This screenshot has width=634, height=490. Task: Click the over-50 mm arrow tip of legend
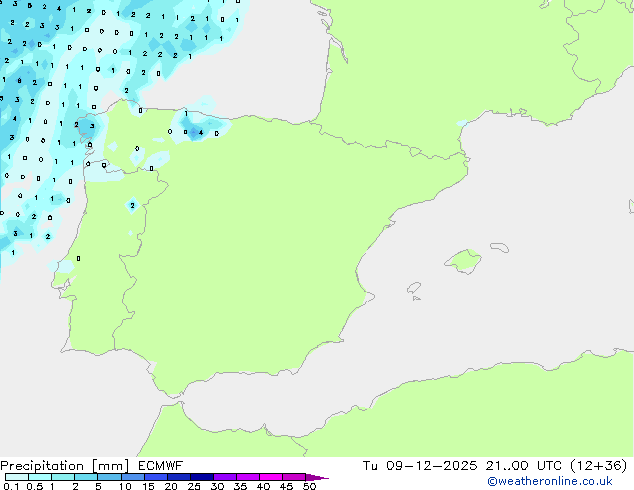(317, 477)
